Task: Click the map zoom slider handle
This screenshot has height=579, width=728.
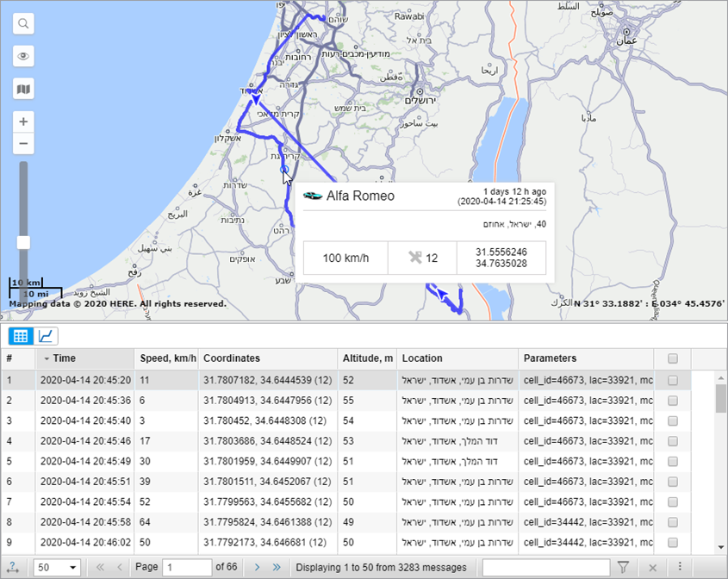Action: 23,242
